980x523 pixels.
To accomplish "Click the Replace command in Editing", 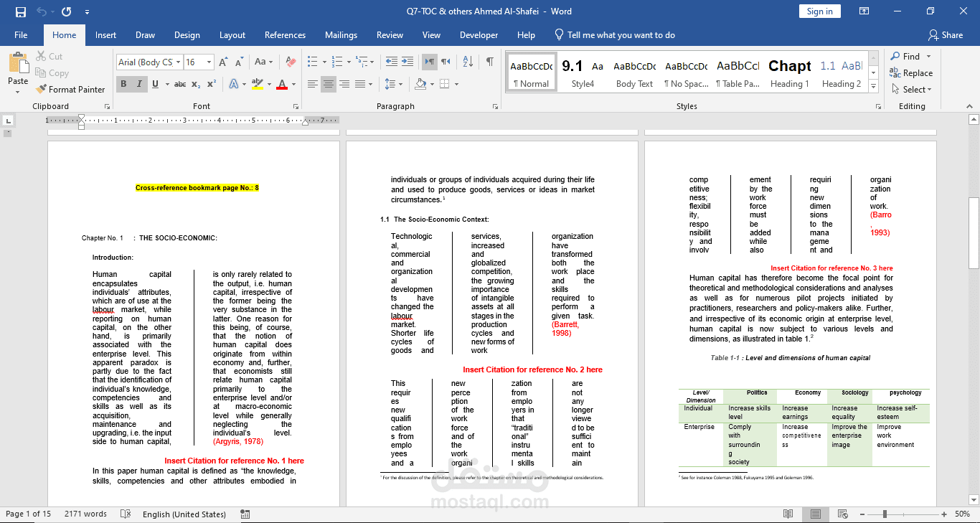I will 911,72.
